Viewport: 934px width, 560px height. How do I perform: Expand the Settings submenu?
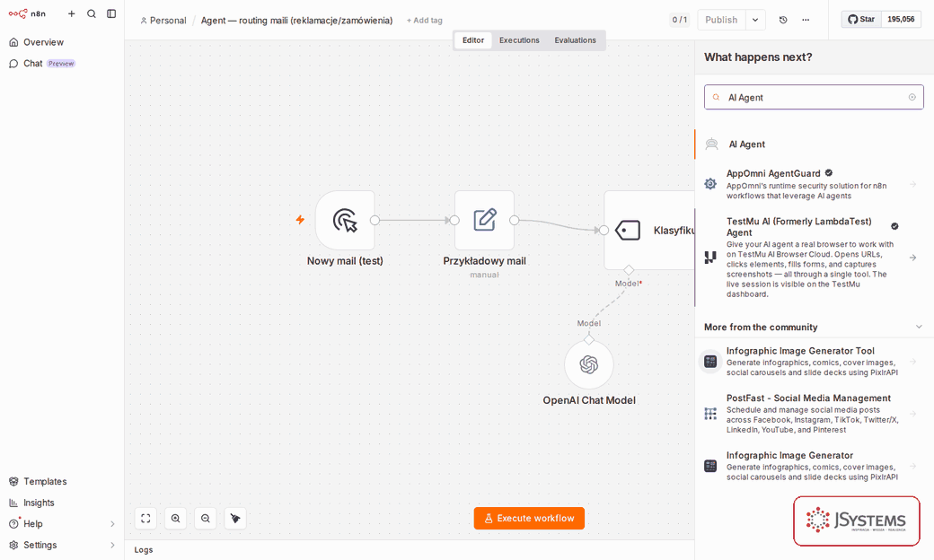tap(112, 545)
